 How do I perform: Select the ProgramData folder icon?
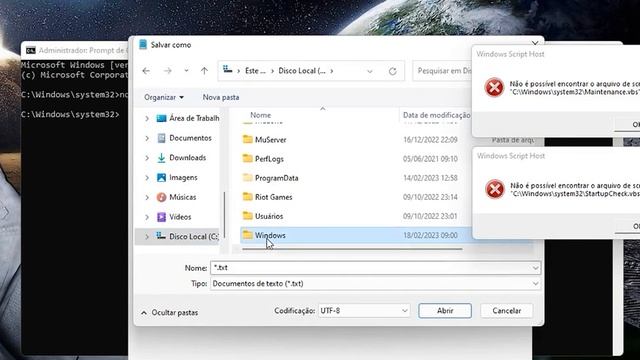(247, 177)
